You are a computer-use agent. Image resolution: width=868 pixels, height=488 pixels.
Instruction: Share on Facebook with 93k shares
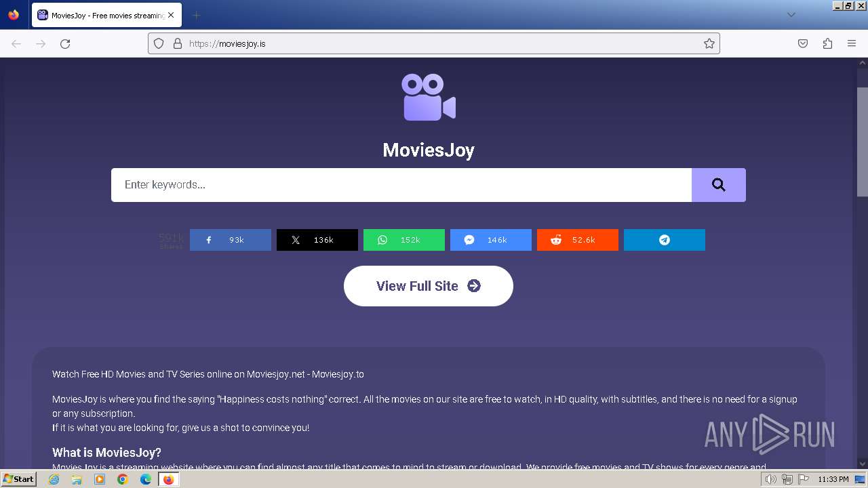231,240
